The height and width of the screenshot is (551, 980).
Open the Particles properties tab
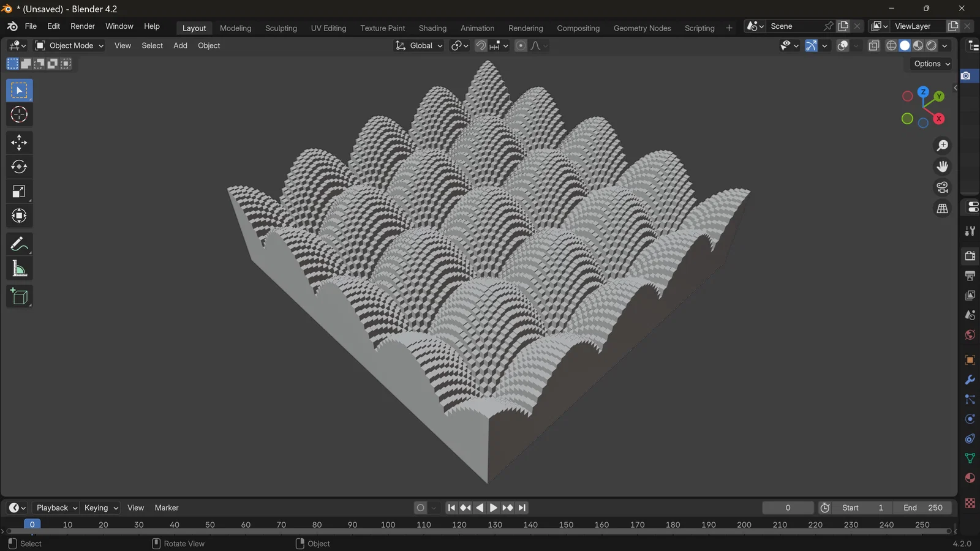click(970, 399)
